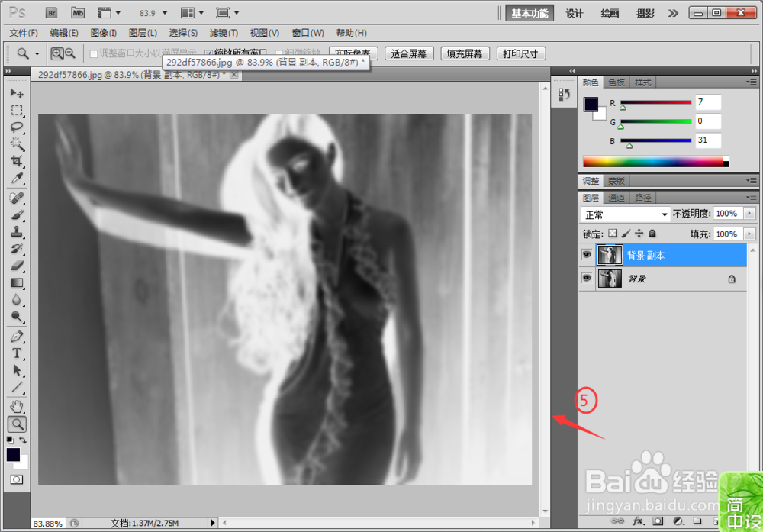The image size is (763, 532).
Task: Open the blend mode 正常 dropdown
Action: 626,214
